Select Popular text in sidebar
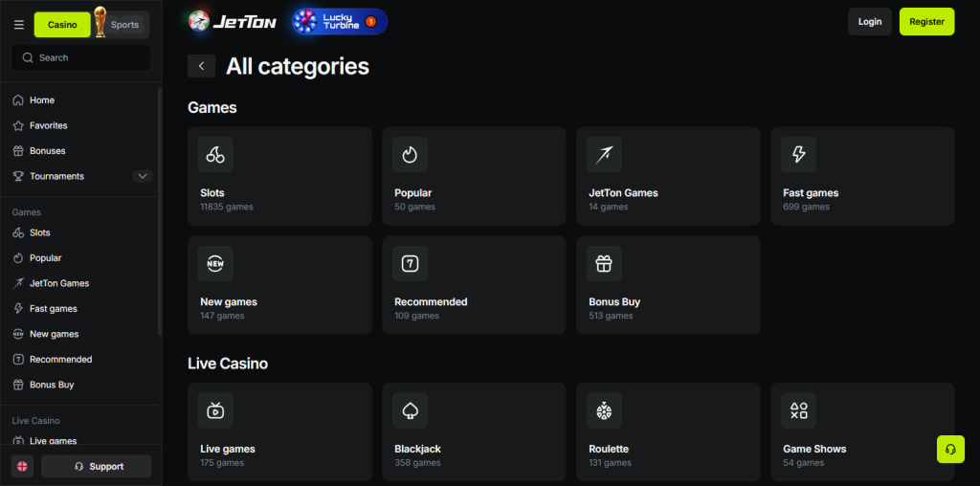 (46, 258)
